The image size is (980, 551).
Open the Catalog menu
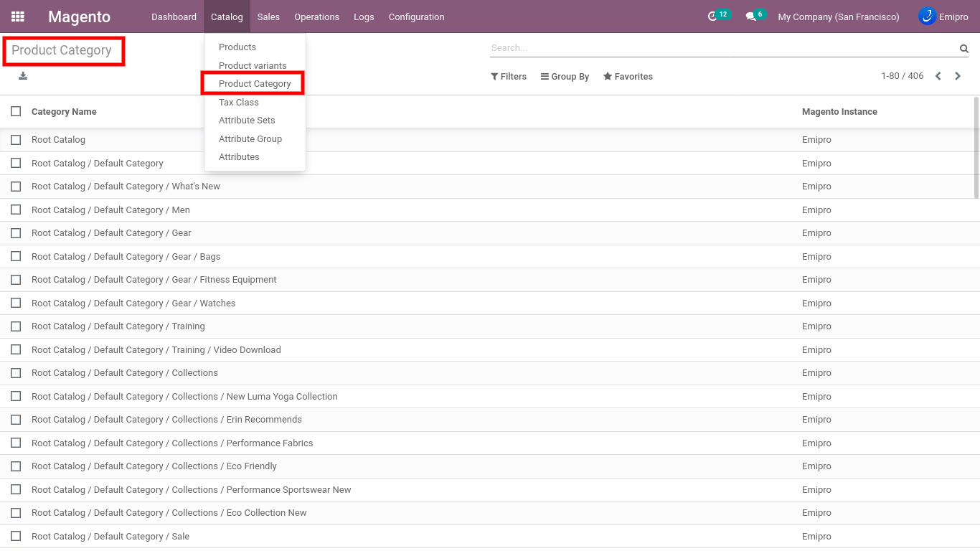click(227, 17)
